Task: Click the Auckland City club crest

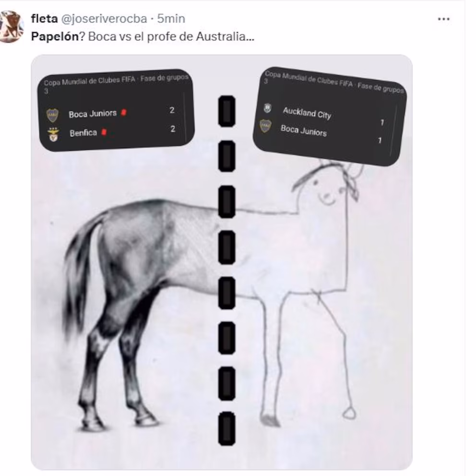Action: (x=267, y=108)
